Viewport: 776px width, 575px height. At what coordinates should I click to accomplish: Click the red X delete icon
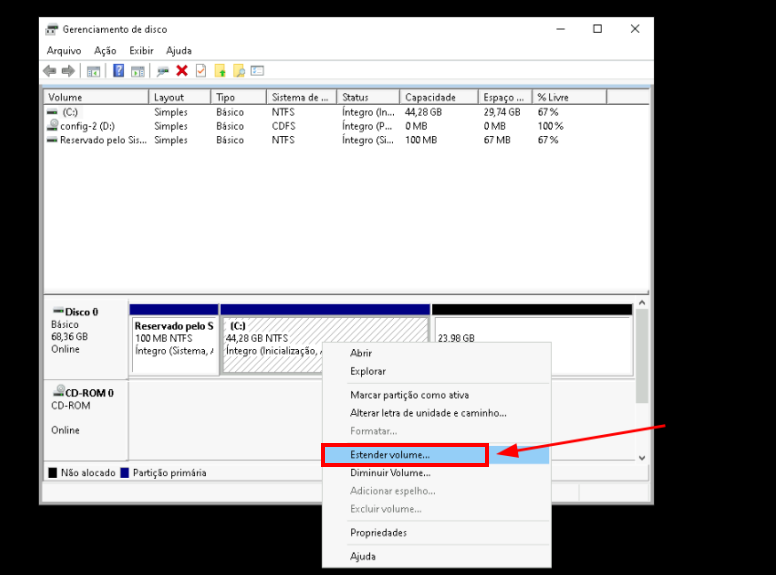(182, 71)
